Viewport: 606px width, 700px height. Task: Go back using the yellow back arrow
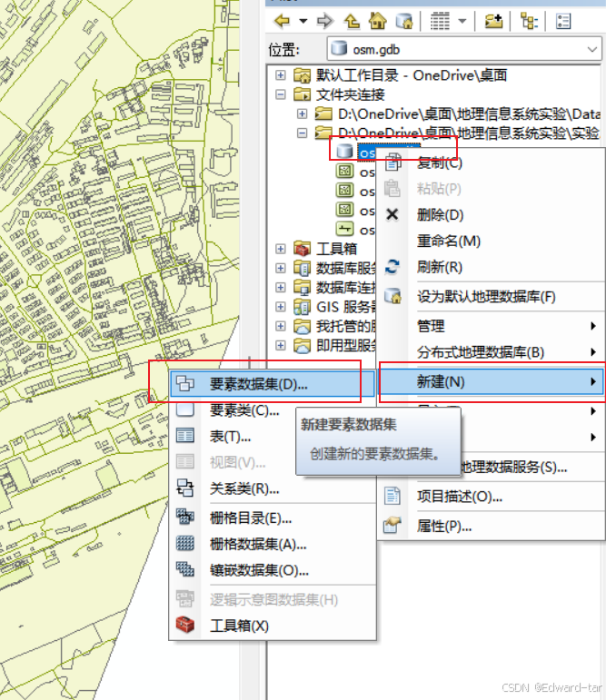tap(283, 21)
